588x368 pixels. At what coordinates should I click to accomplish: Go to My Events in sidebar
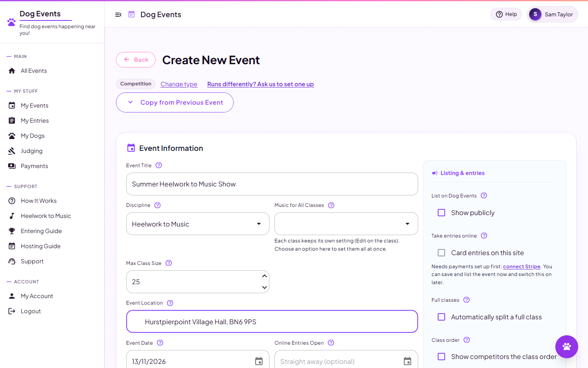[x=35, y=105]
